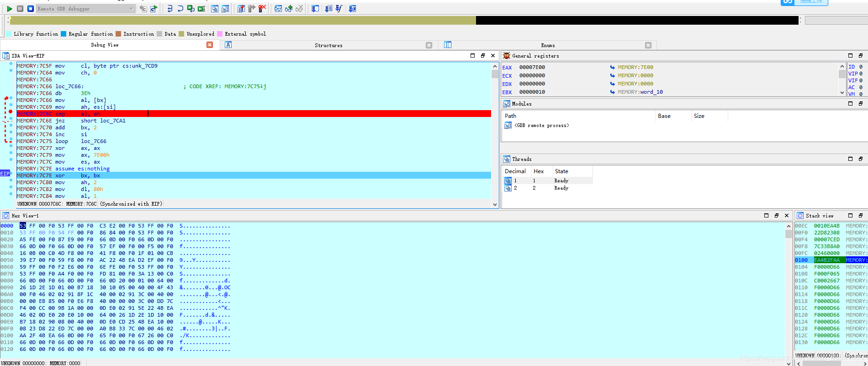Follow the EAX MEMORY:7E00 jump arrow
868x366 pixels.
tap(612, 67)
